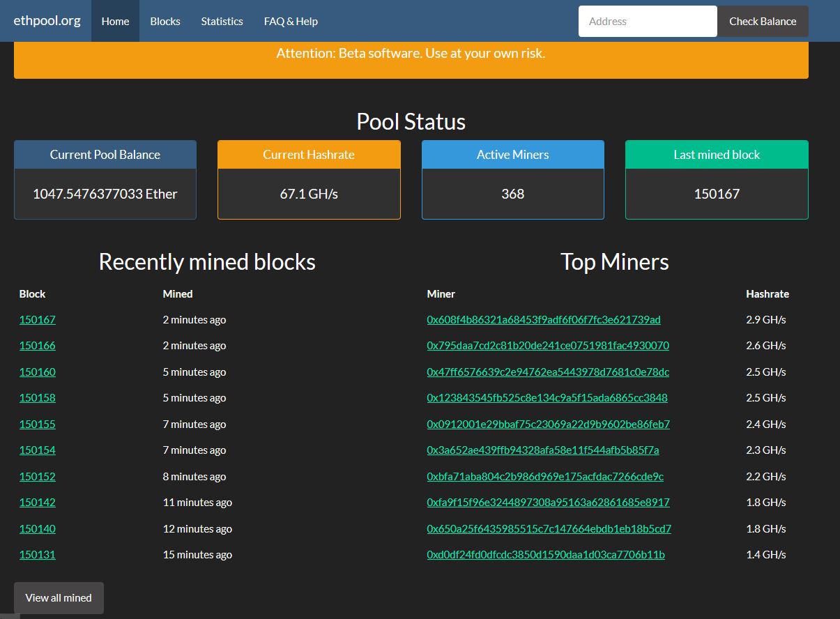Click the Block column header
This screenshot has width=840, height=619.
coord(32,294)
